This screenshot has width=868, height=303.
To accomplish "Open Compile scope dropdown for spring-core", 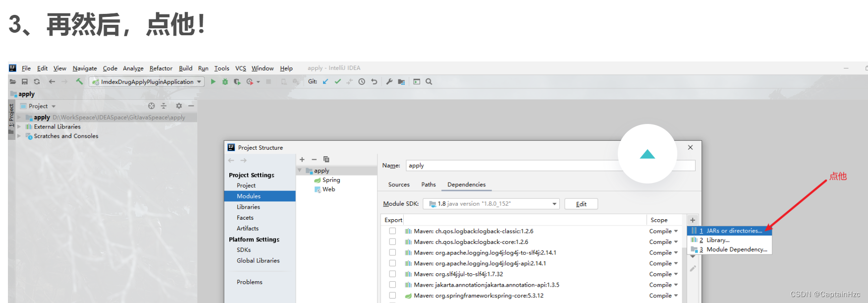I will pos(663,296).
